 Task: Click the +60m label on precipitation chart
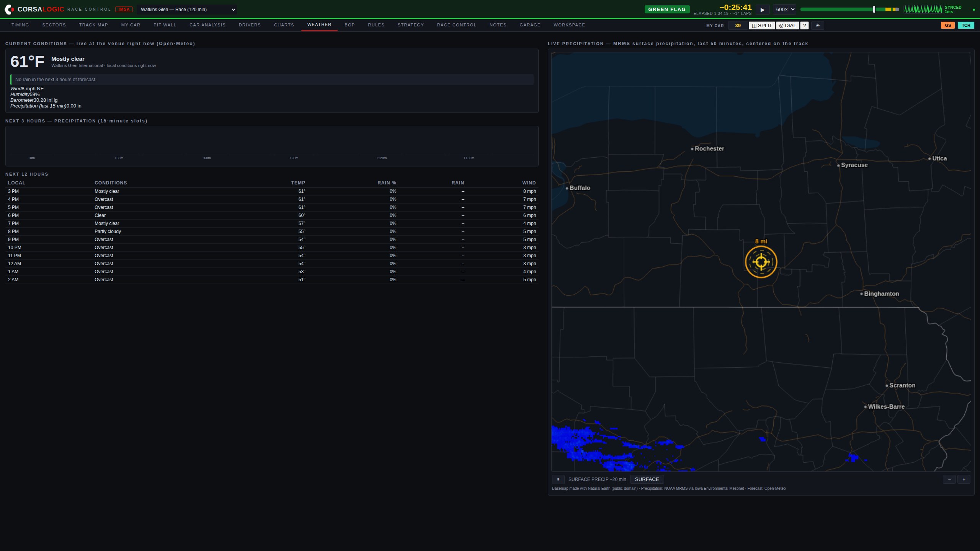[206, 158]
